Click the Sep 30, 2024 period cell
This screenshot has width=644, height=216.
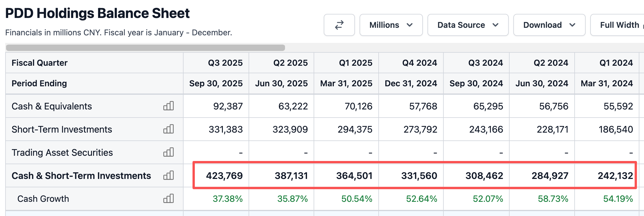pyautogui.click(x=476, y=83)
